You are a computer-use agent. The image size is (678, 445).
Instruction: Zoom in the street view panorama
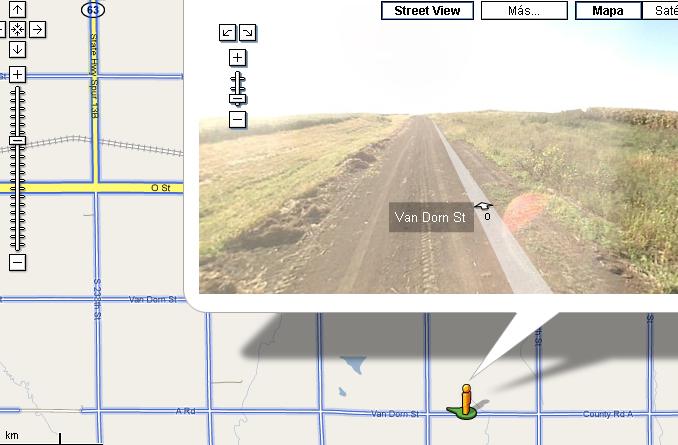point(237,58)
